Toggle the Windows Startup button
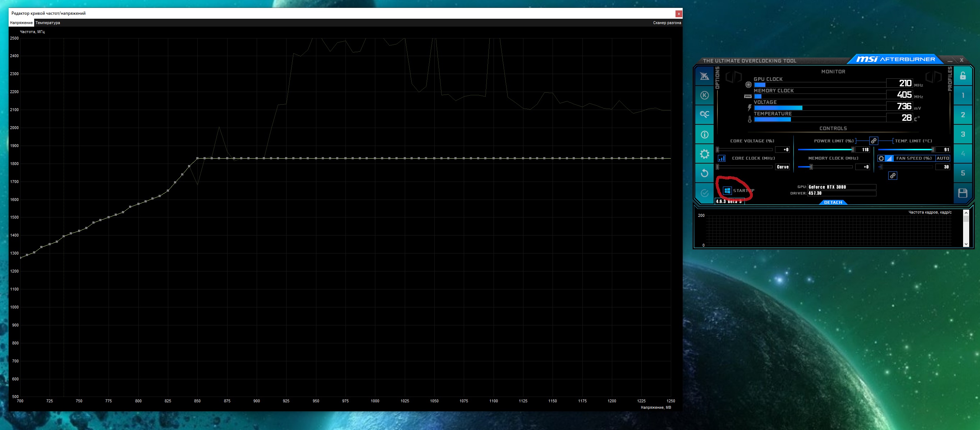Screen dimensions: 980x430 tap(727, 191)
